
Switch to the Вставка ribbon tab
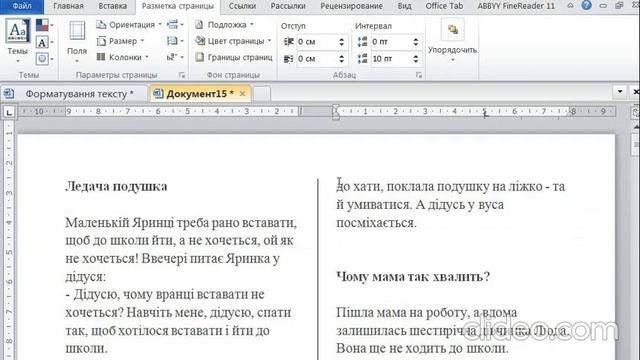click(113, 6)
